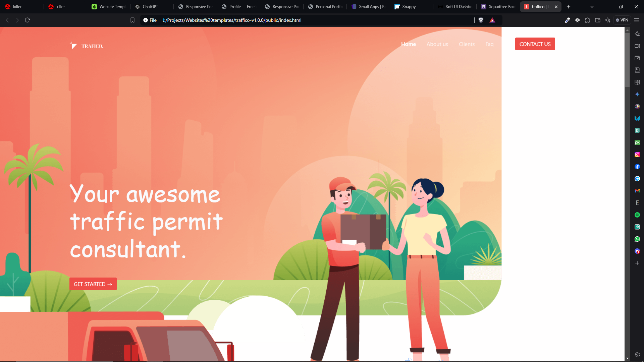Switch to the Small Apps tab
The height and width of the screenshot is (362, 644).
[x=368, y=7]
